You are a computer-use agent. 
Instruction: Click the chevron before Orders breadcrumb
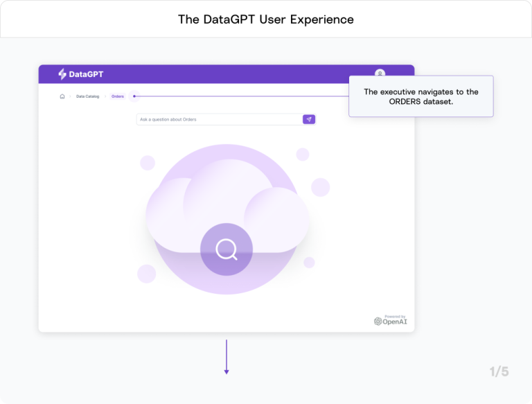pyautogui.click(x=106, y=96)
